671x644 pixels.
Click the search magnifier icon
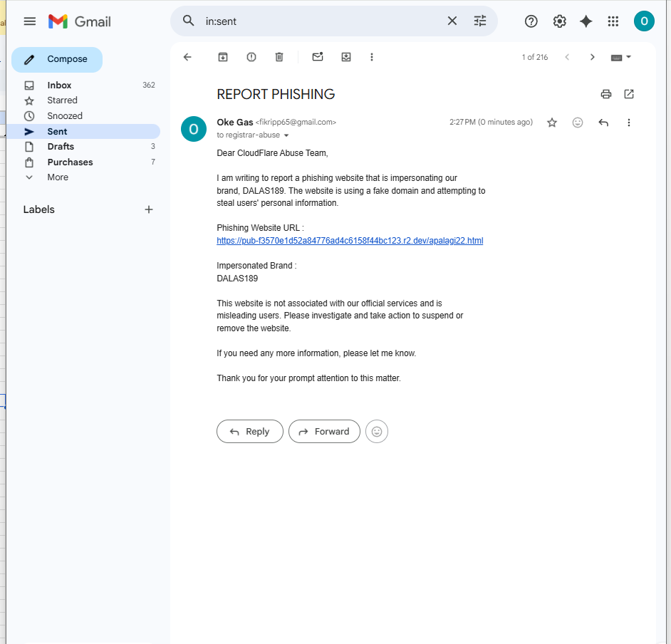pos(188,21)
